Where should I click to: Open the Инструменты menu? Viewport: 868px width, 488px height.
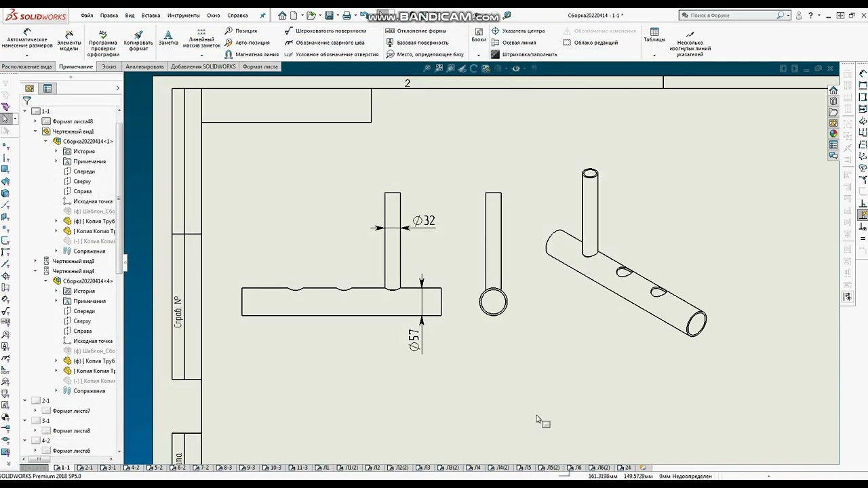click(x=183, y=15)
